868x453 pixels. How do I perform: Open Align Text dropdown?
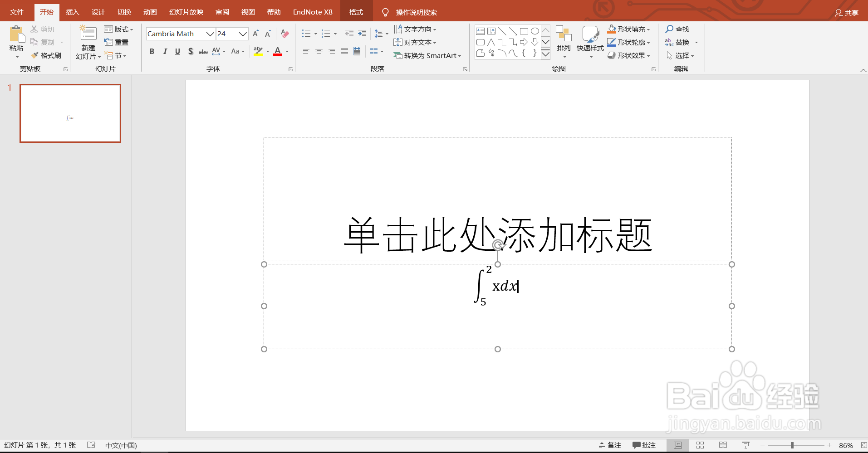[415, 42]
